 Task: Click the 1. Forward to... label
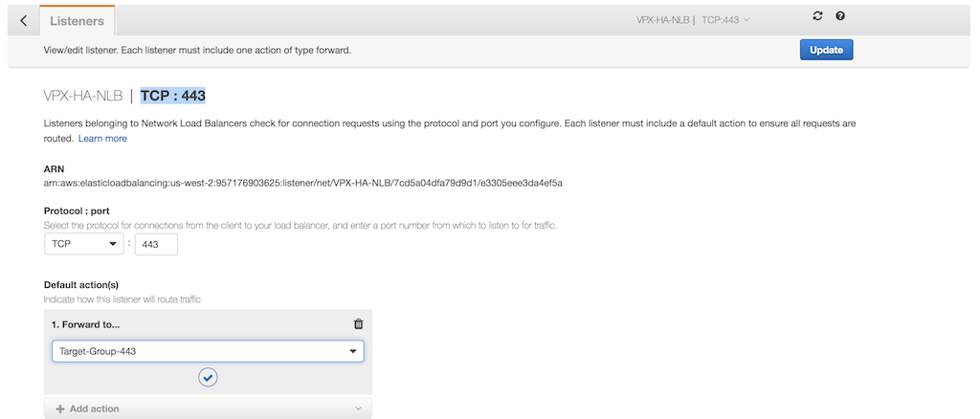pyautogui.click(x=85, y=324)
